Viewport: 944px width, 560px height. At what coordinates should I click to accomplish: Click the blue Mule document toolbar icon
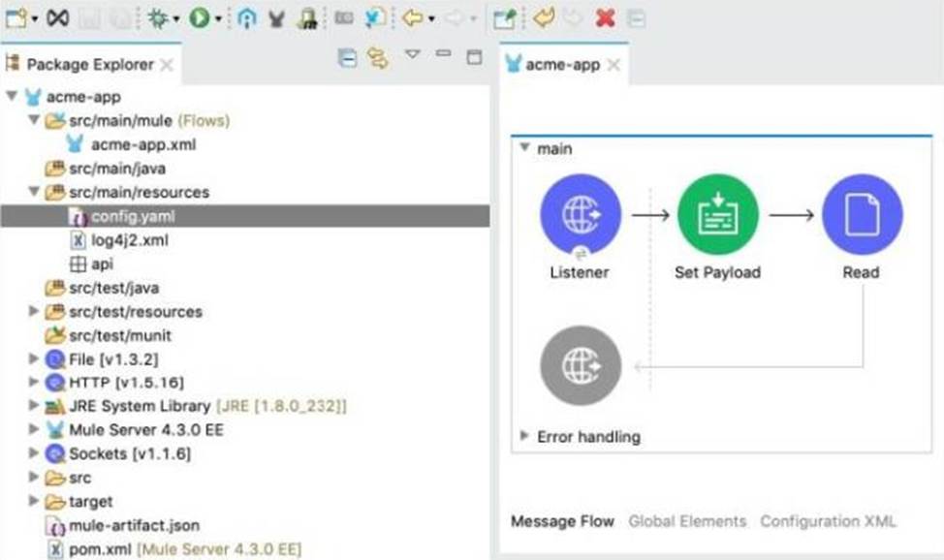(376, 18)
